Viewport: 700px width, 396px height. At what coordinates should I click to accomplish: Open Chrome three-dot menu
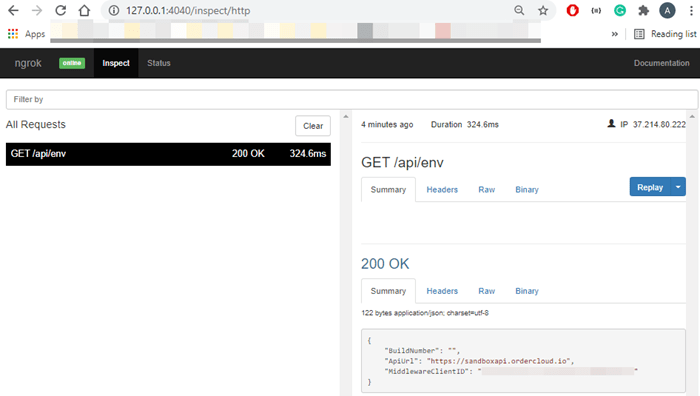[x=691, y=10]
